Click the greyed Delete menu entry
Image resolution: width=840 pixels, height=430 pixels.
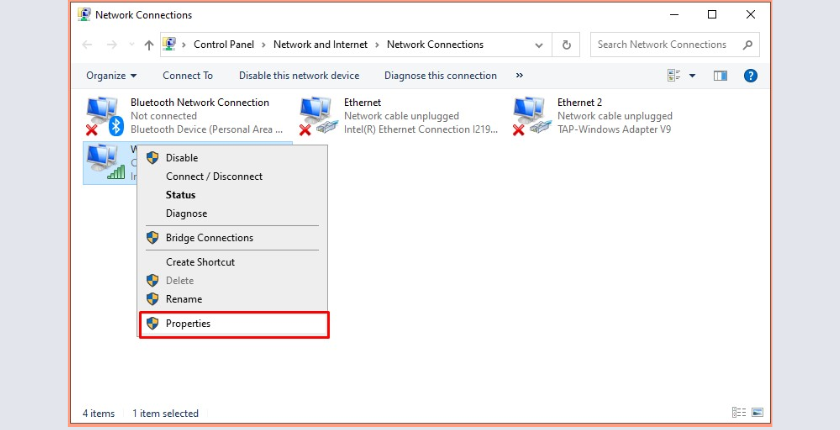coord(234,281)
